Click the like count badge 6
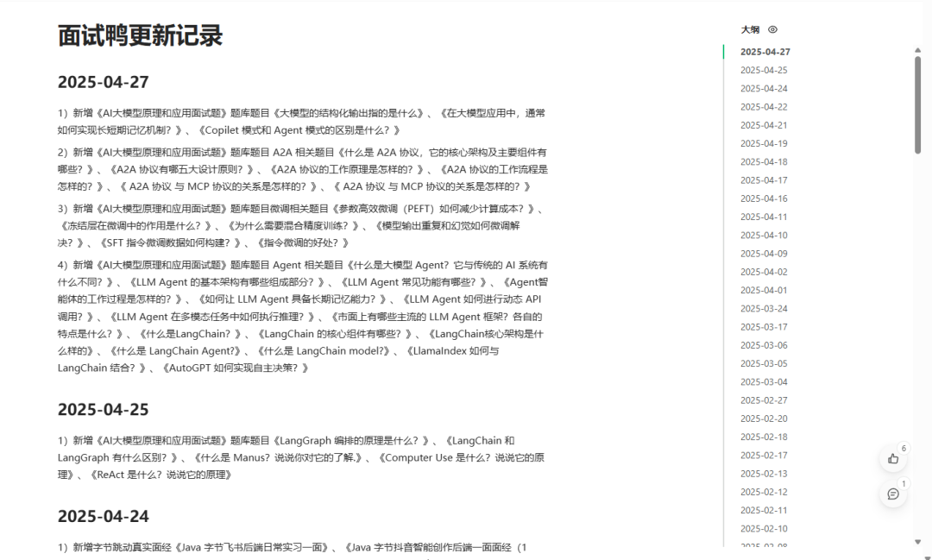The image size is (932, 560). coord(904,448)
